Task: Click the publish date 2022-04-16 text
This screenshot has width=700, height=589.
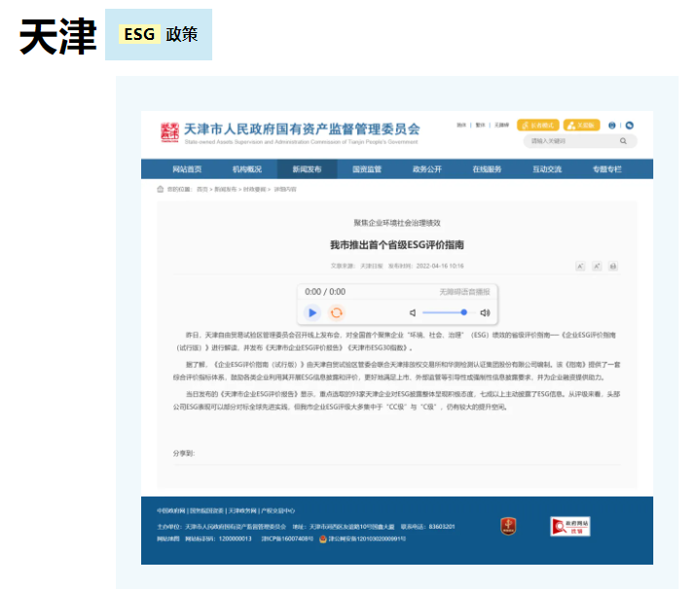Action: (440, 266)
